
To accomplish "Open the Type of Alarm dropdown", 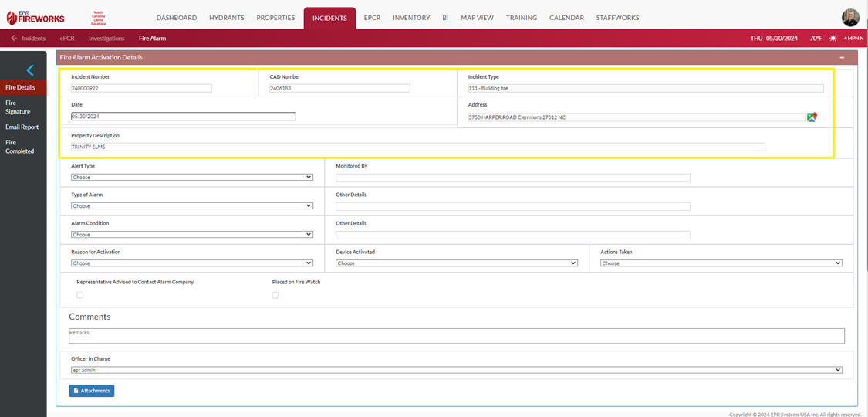I will [192, 206].
